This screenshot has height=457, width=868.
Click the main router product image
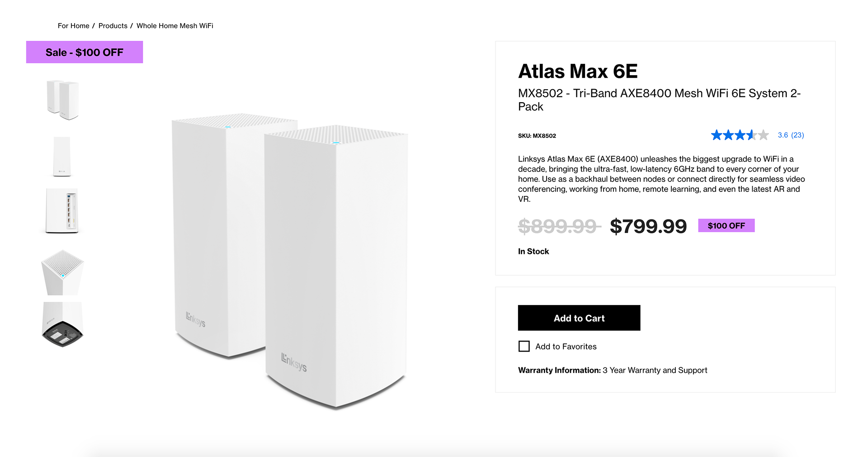tap(290, 262)
